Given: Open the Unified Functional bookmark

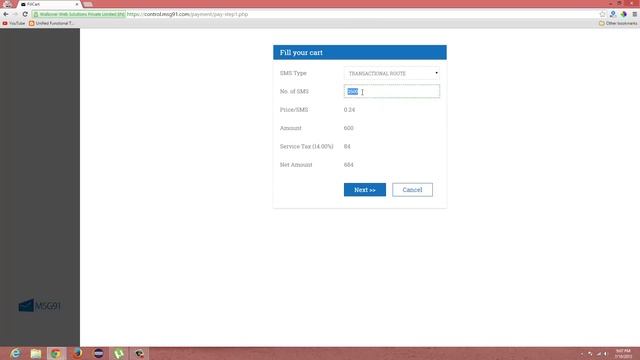Looking at the screenshot, I should (51, 23).
